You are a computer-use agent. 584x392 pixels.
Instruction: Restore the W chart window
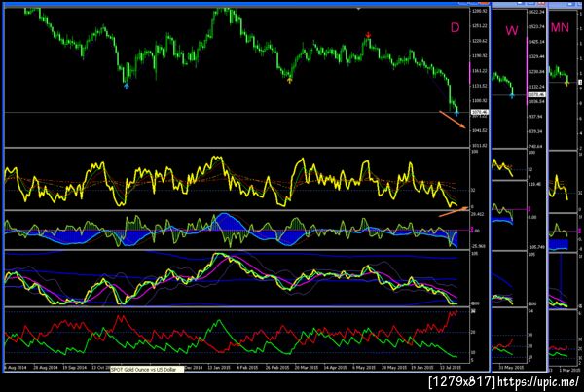[x=530, y=3]
